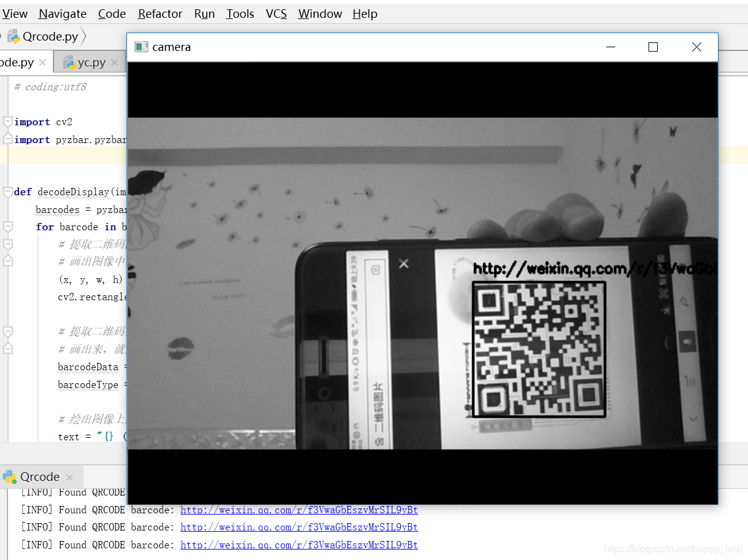The height and width of the screenshot is (560, 748).
Task: Toggle fold marker at first Chinese comment block
Action: pyautogui.click(x=7, y=244)
